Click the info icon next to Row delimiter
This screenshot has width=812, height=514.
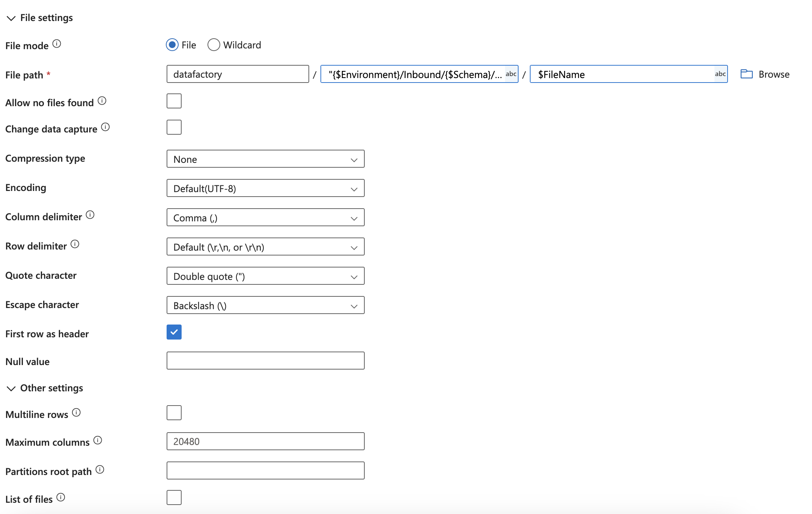click(x=75, y=245)
